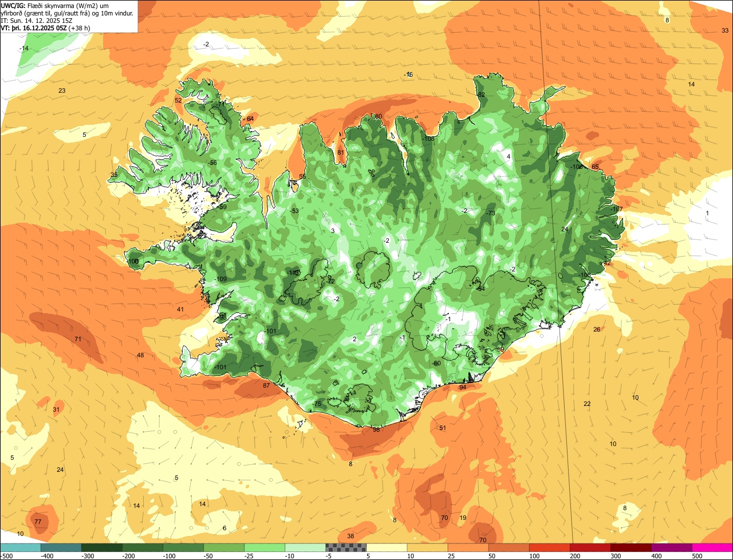Click the map value '98' at the south coast

coord(376,429)
